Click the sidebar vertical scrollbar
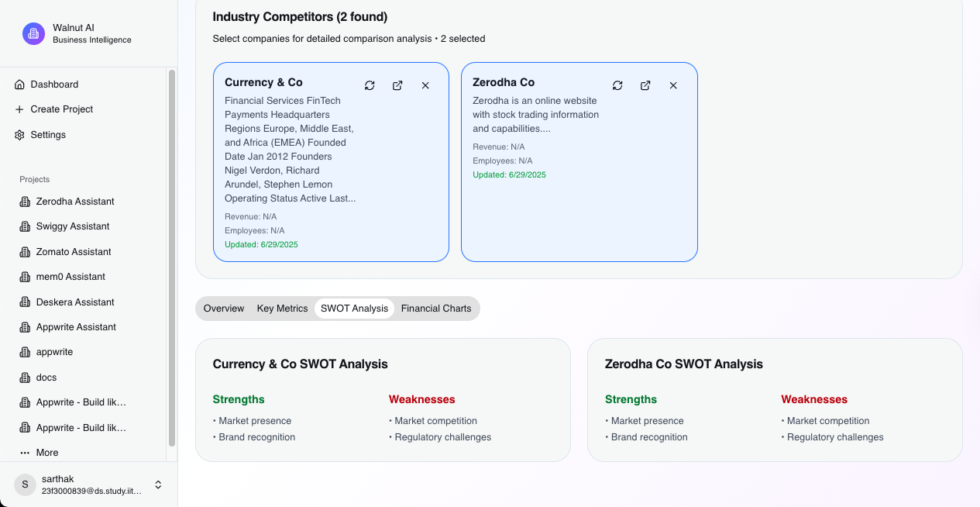 point(172,256)
